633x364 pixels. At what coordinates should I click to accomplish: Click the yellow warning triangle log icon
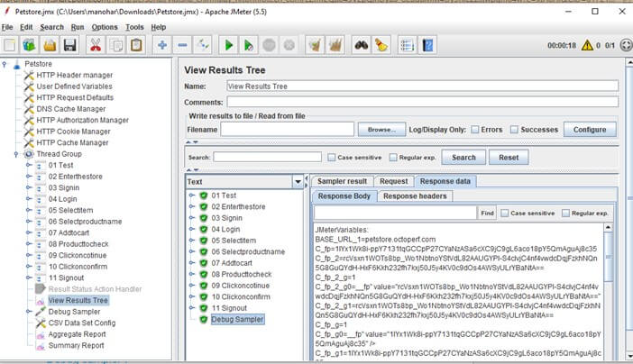(x=587, y=45)
